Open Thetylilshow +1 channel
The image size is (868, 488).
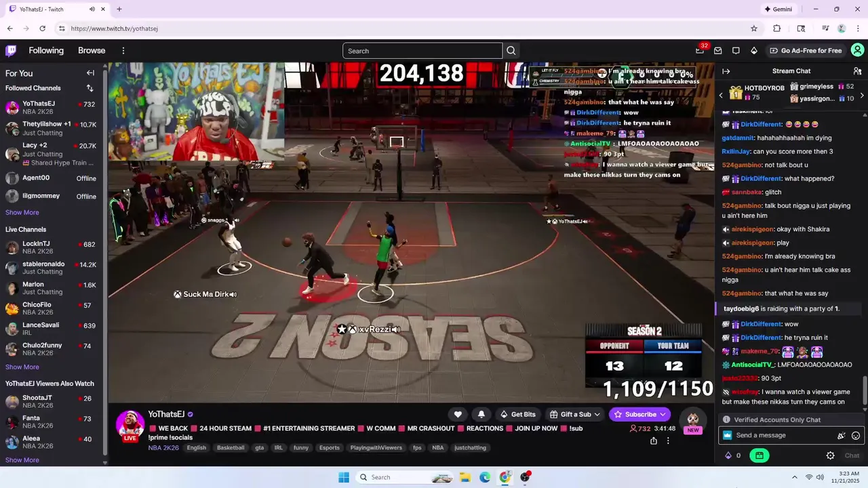(52, 129)
